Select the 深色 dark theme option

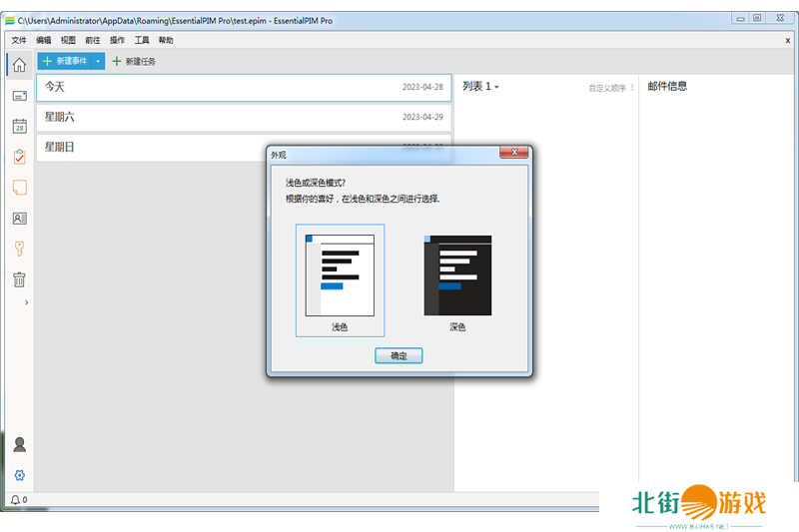coord(457,280)
